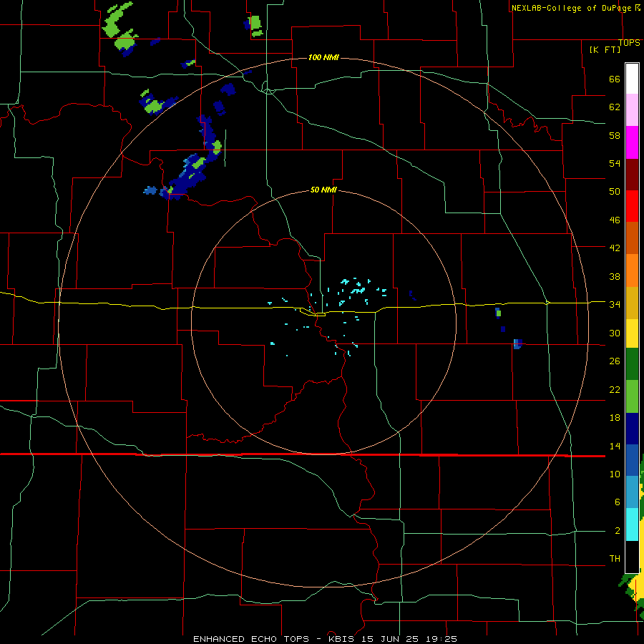Screen dimensions: 644x644
Task: Click legend value '38'
Action: pyautogui.click(x=615, y=276)
